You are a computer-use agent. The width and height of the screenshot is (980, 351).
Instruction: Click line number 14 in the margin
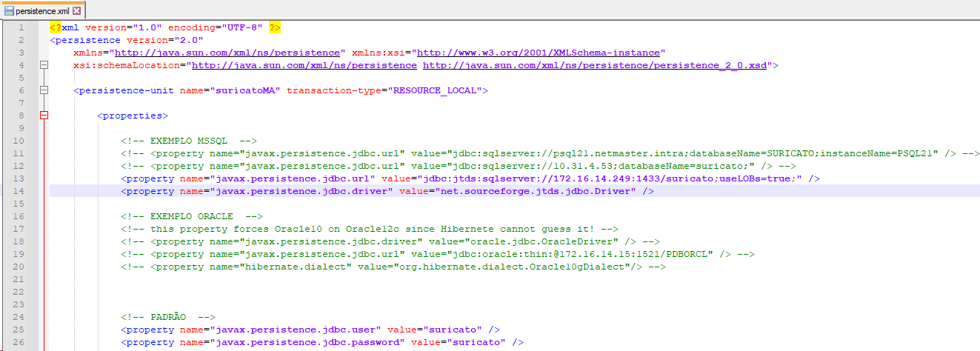click(x=19, y=191)
